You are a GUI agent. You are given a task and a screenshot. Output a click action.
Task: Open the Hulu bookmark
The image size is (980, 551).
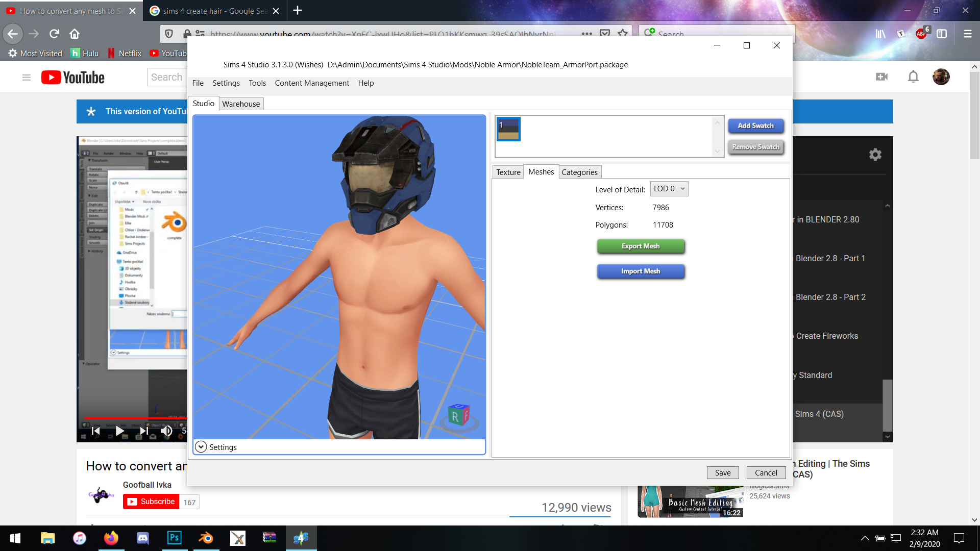(85, 53)
